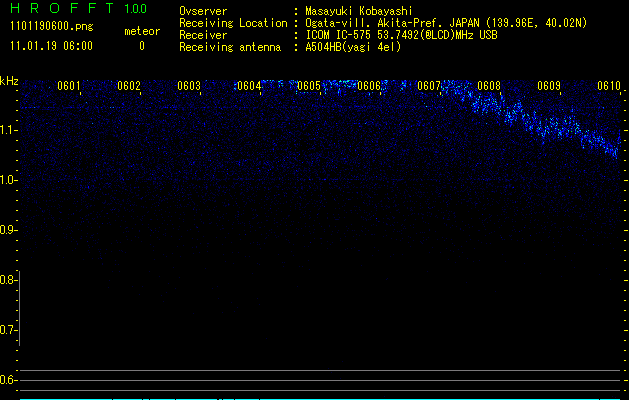Click the 0.6 frequency axis label
The height and width of the screenshot is (400, 629).
tap(8, 380)
